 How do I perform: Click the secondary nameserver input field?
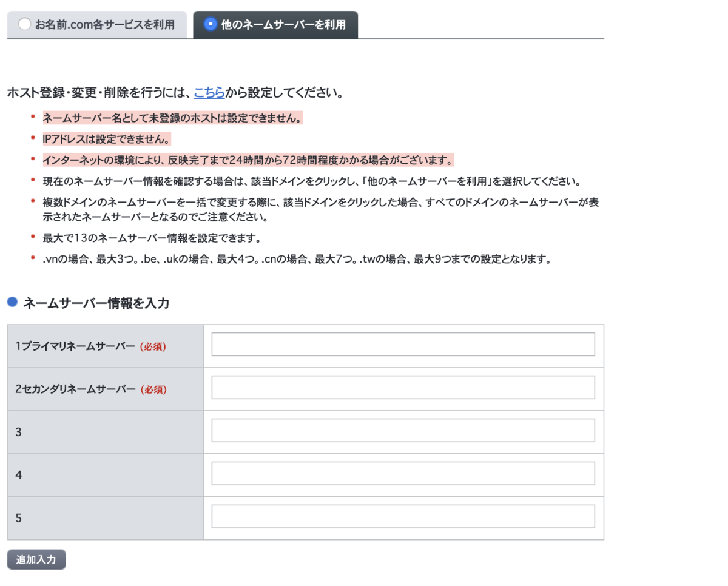pyautogui.click(x=402, y=387)
